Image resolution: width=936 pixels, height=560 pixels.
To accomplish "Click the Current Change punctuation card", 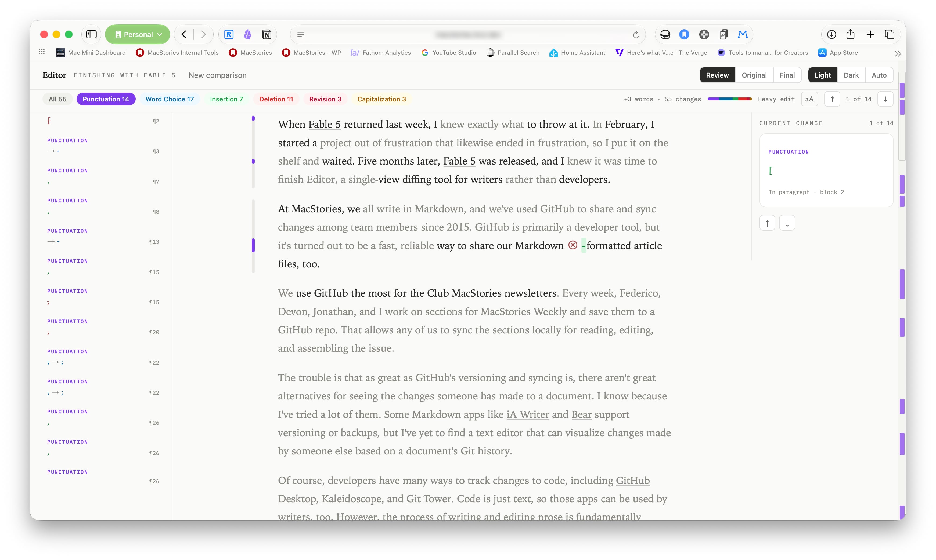I will coord(826,170).
